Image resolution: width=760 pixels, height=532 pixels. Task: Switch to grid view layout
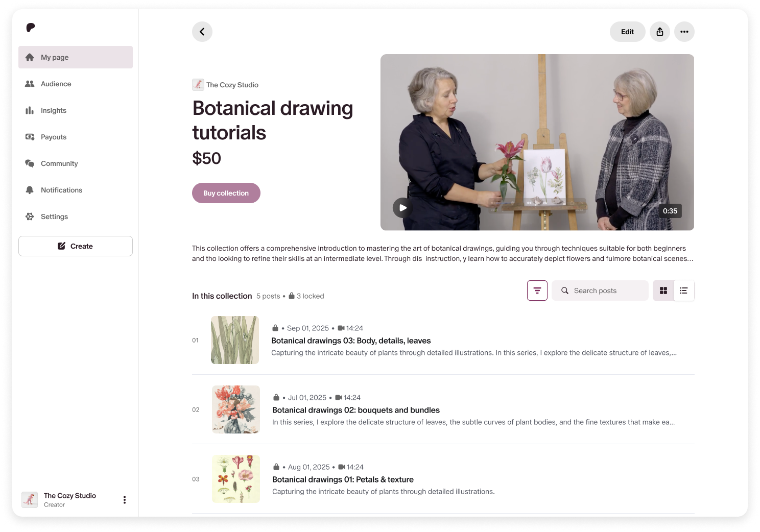point(663,291)
